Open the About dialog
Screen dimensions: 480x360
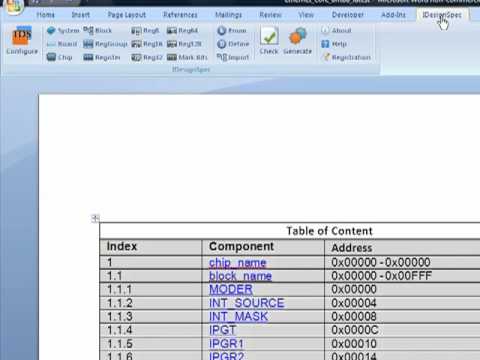tap(336, 31)
